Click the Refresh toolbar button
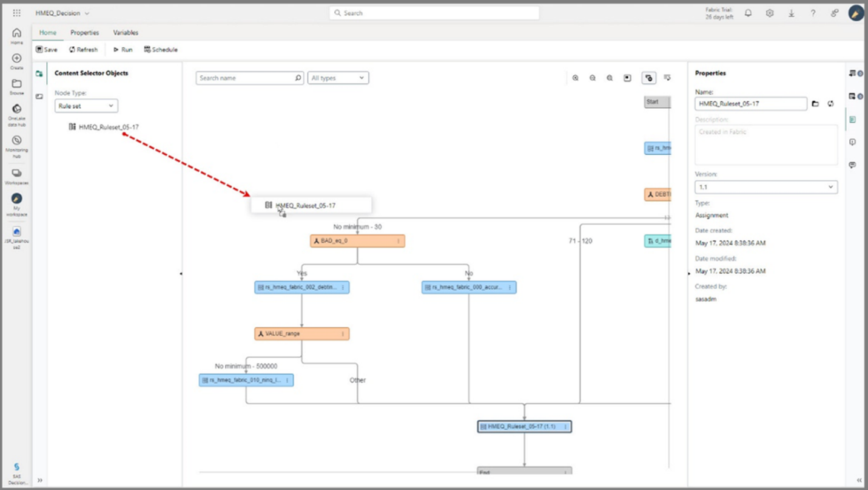The height and width of the screenshot is (490, 868). [x=83, y=50]
